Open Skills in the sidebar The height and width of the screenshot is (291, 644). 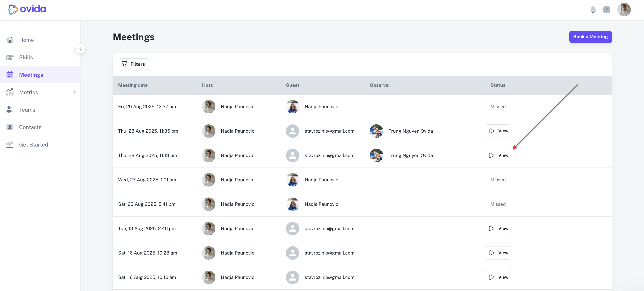pos(40,57)
